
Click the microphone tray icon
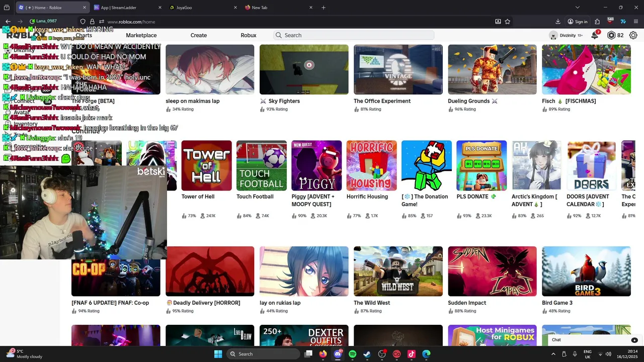pos(575,354)
